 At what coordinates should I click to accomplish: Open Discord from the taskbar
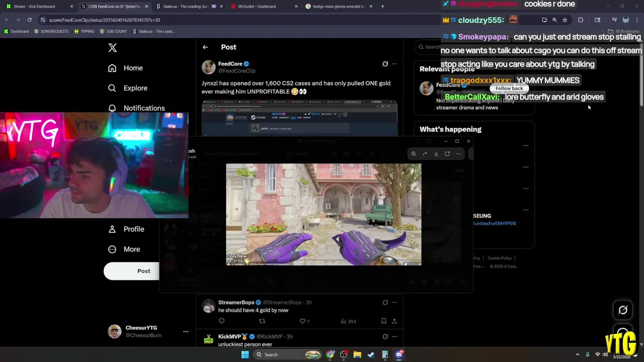399,354
